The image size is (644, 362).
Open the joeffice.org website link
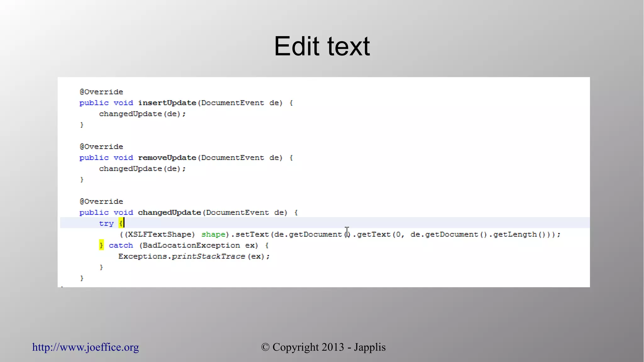85,347
